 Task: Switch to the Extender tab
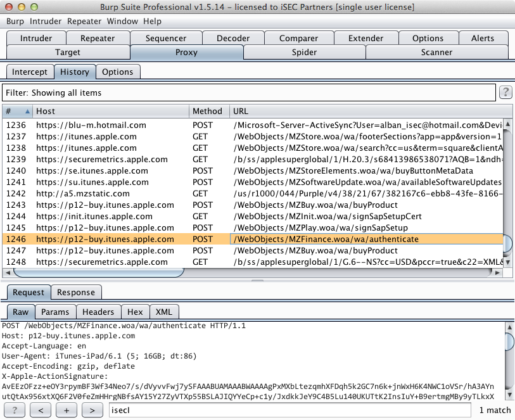click(x=366, y=38)
